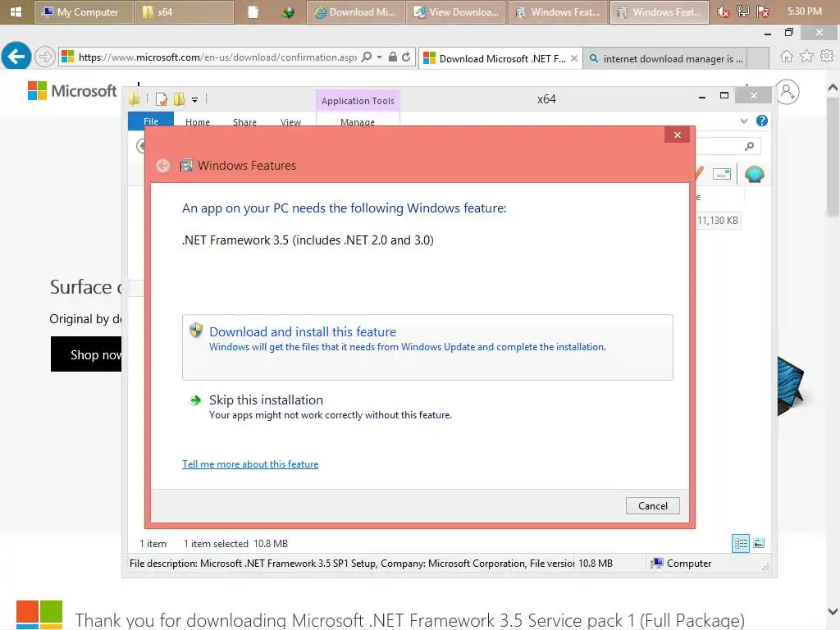Switch Explorer to large icons view icon
Image resolution: width=840 pixels, height=630 pixels.
[759, 543]
